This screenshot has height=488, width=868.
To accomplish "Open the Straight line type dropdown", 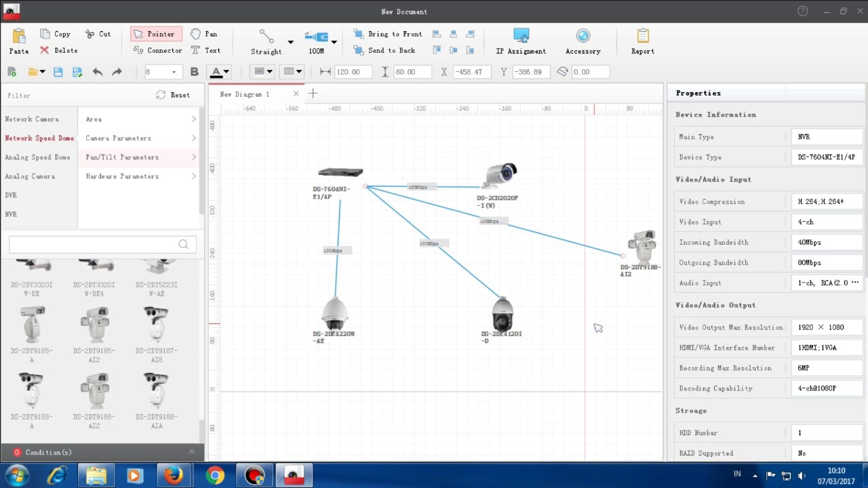I will click(291, 42).
